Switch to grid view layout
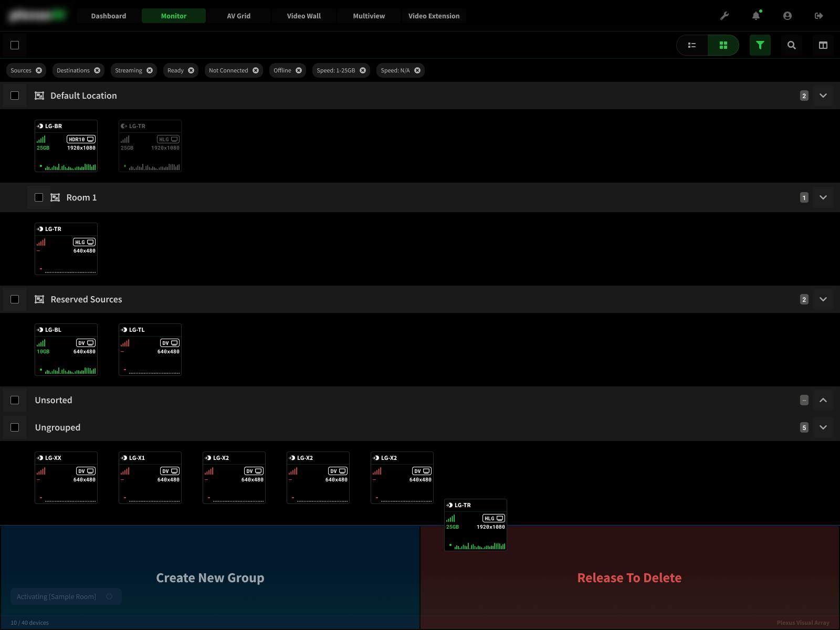The image size is (840, 630). coord(723,45)
